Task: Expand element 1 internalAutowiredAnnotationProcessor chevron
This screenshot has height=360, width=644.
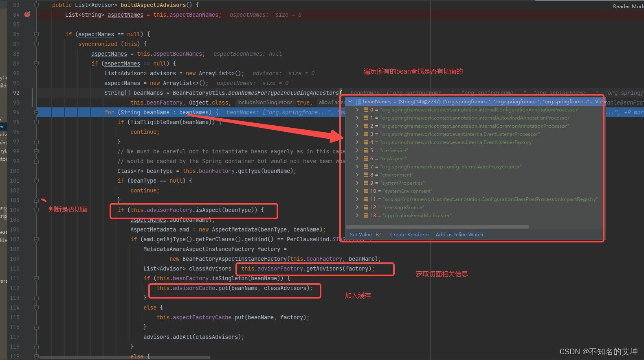Action: [x=357, y=118]
